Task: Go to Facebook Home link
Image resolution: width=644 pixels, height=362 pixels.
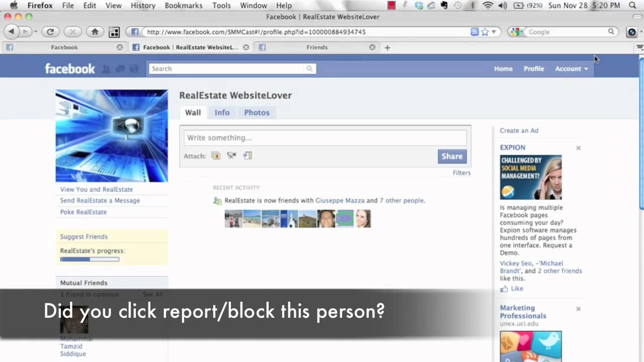Action: 503,69
